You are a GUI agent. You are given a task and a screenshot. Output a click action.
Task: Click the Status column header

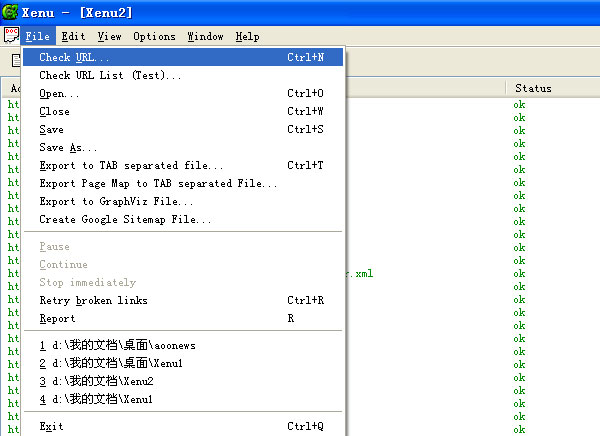tap(553, 88)
